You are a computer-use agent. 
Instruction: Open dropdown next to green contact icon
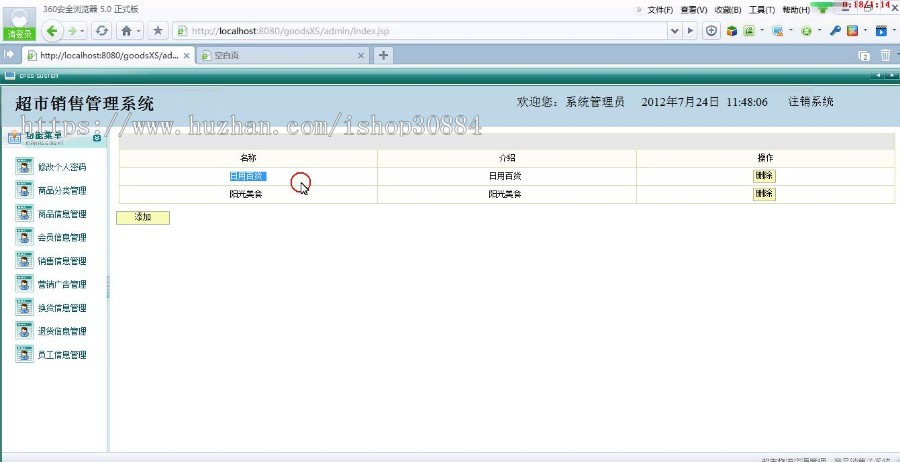(762, 31)
